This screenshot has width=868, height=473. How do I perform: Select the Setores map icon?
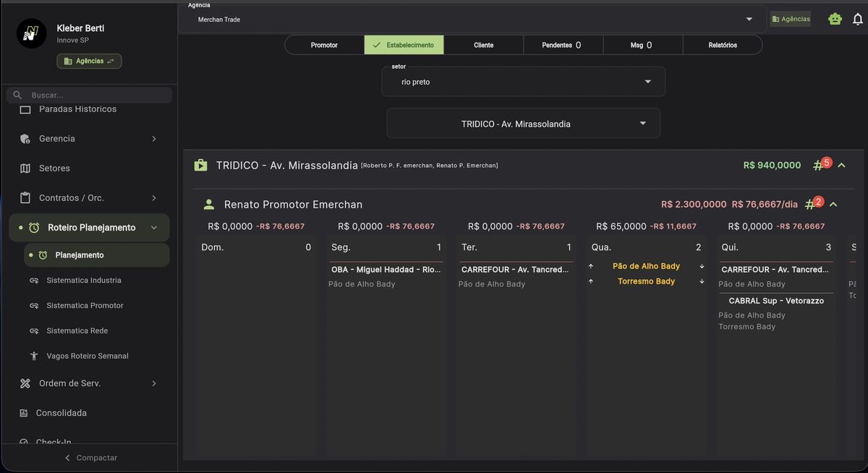[23, 168]
